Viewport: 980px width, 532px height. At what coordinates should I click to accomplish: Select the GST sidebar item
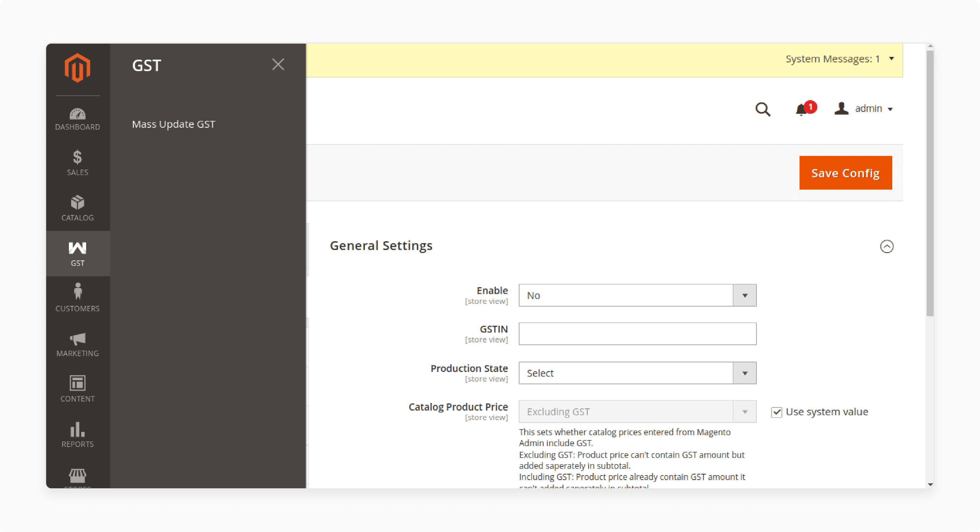[78, 254]
